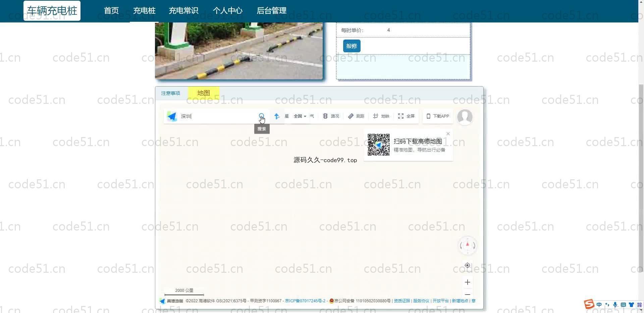644x313 pixels.
Task: Click the locate-me crosshair icon
Action: coord(467,265)
